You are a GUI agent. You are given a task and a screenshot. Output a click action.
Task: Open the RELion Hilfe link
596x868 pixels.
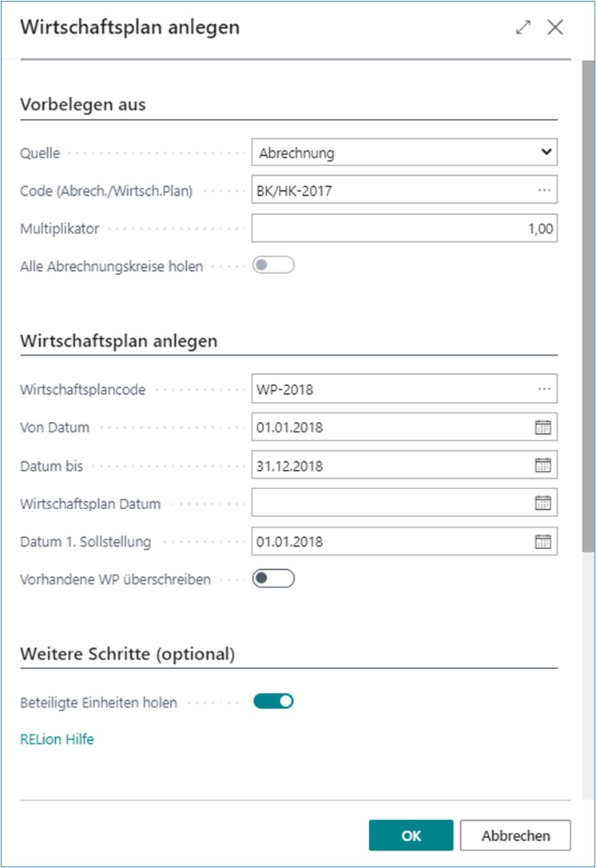tap(57, 739)
